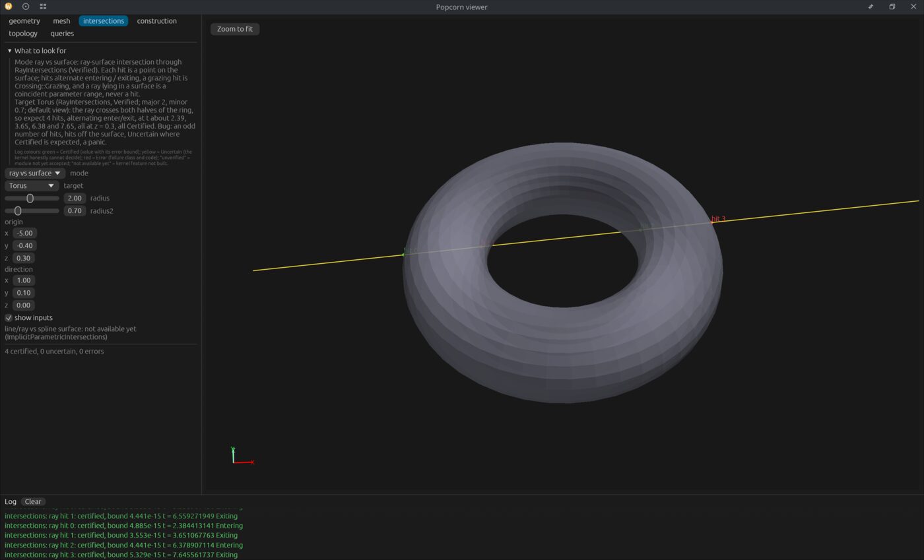924x560 pixels.
Task: Click the radius slider handle
Action: pos(30,199)
